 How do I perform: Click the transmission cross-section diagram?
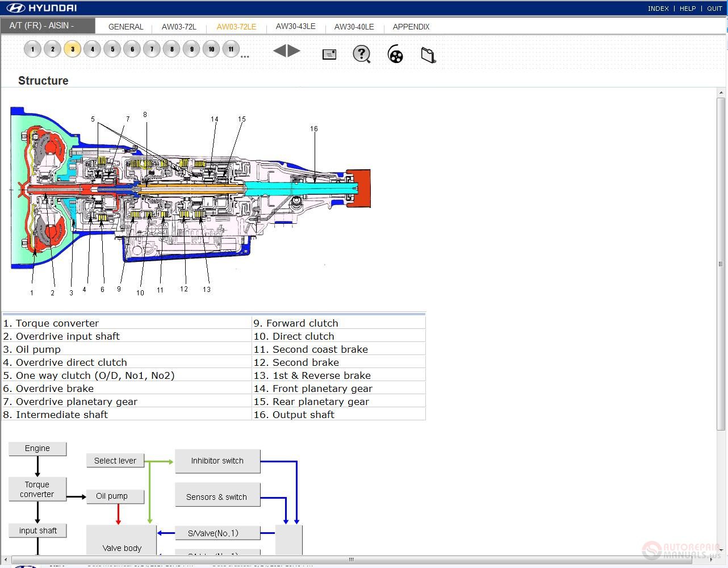191,202
